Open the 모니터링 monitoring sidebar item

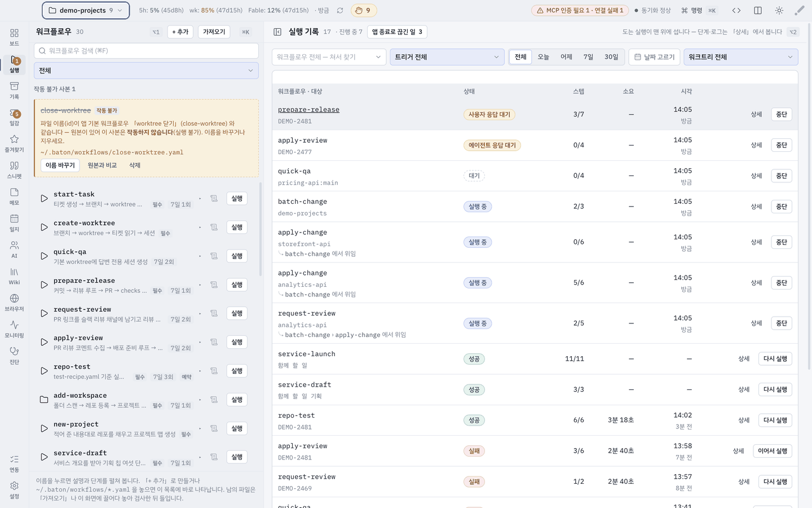[14, 329]
